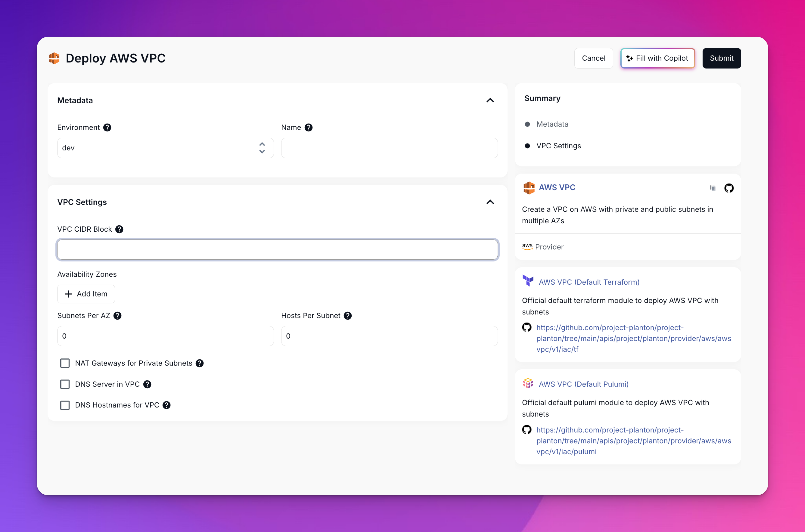Click Fill with Copilot button
Image resolution: width=805 pixels, height=532 pixels.
click(657, 58)
